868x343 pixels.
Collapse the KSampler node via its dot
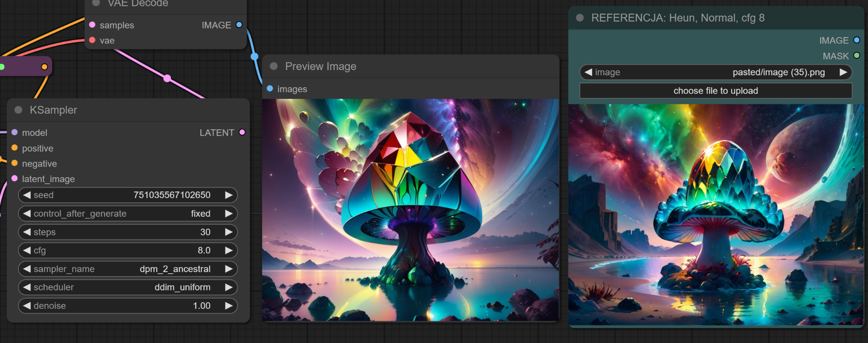18,110
